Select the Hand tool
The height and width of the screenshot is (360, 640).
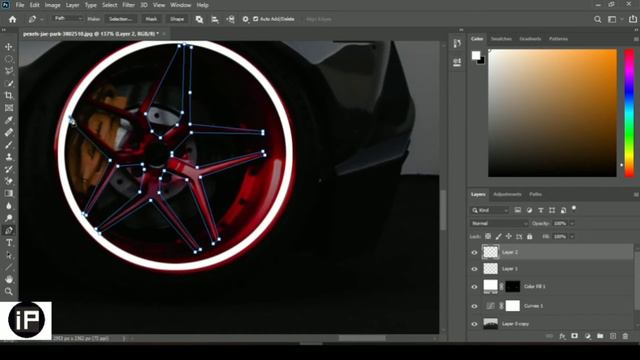tap(9, 279)
